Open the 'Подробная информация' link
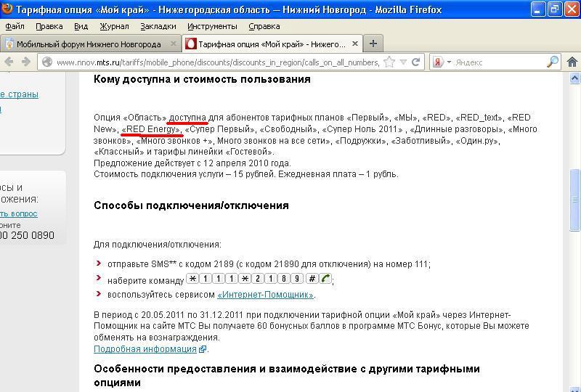 pyautogui.click(x=145, y=349)
